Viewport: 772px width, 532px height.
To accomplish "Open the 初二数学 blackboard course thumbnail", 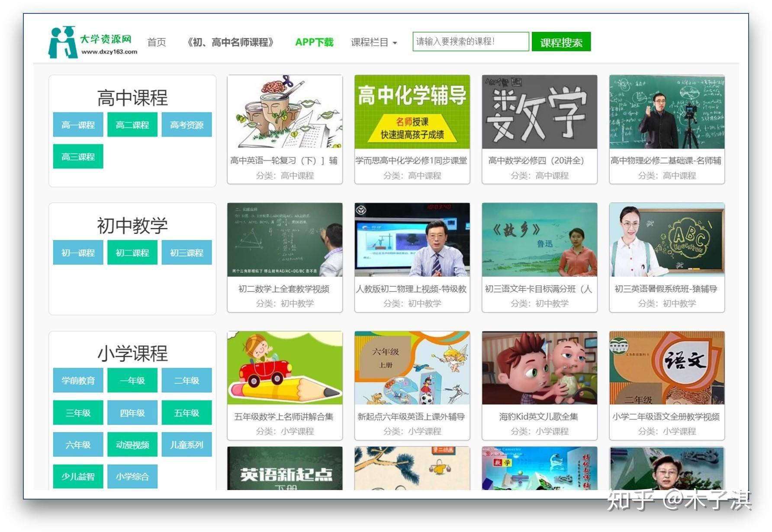I will pos(285,240).
